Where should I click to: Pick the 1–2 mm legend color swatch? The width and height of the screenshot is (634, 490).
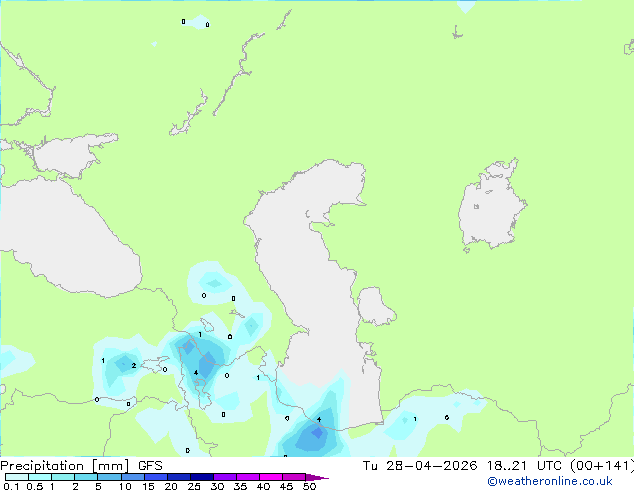[63, 477]
